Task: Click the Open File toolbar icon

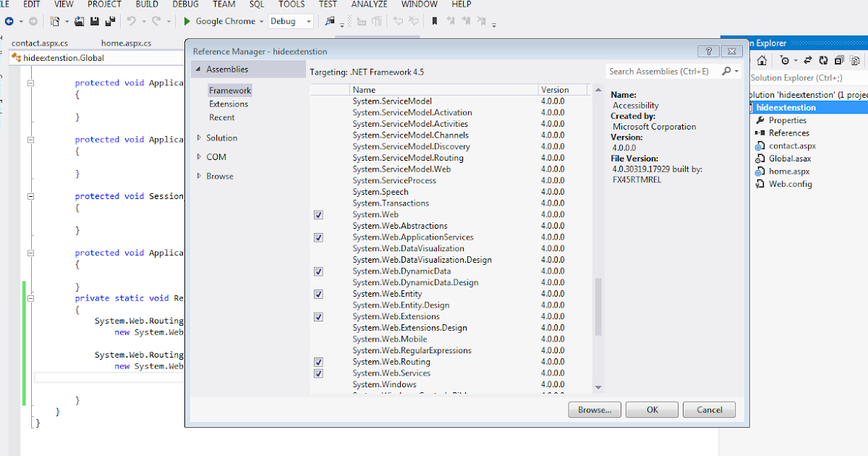Action: [x=79, y=22]
